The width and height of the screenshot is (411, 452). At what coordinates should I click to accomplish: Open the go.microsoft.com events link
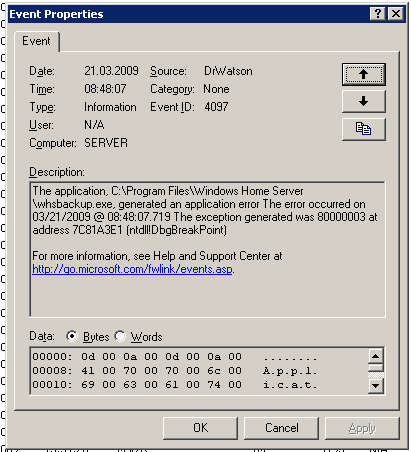132,269
